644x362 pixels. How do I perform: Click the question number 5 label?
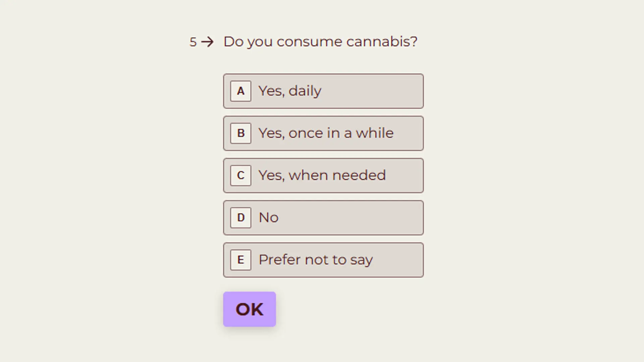coord(193,42)
